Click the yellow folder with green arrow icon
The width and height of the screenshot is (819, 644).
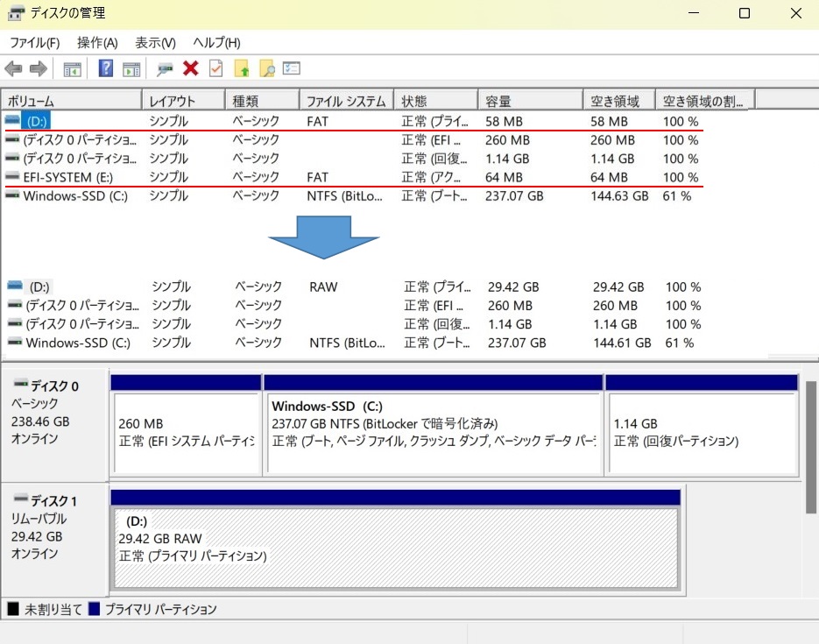coord(241,68)
